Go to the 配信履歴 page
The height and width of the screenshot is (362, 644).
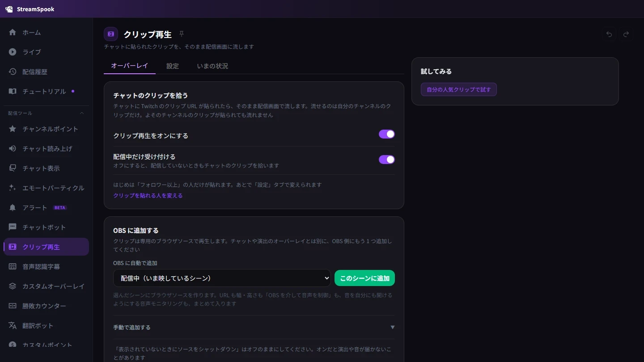(x=47, y=72)
